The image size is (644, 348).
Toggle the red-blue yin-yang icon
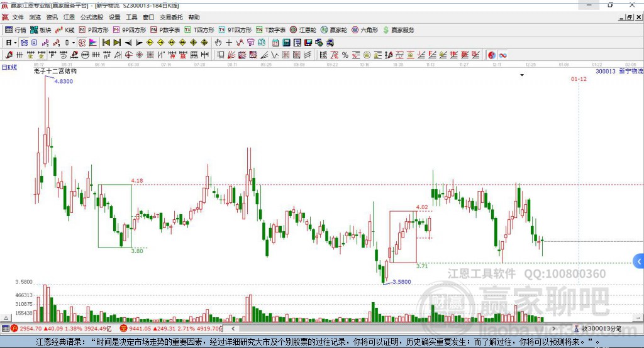(x=492, y=55)
